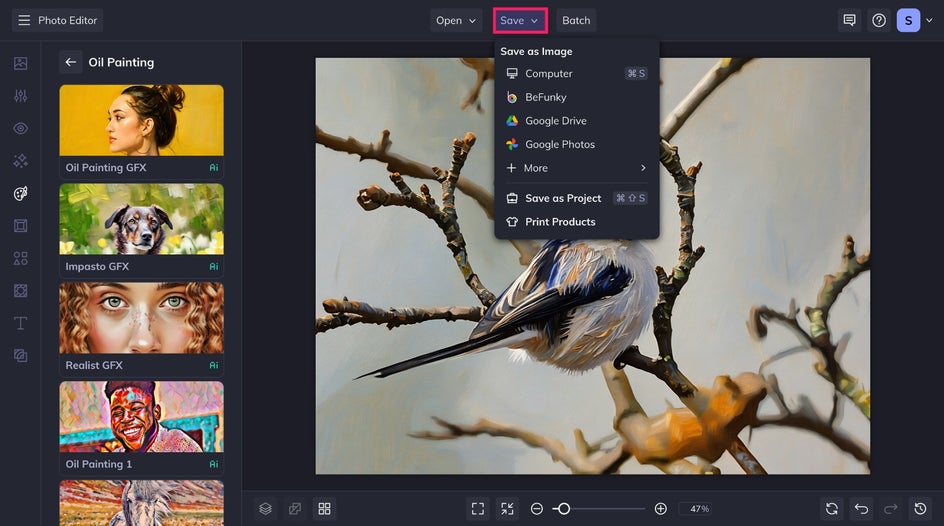
Task: Save image to BeFunky
Action: 577,97
